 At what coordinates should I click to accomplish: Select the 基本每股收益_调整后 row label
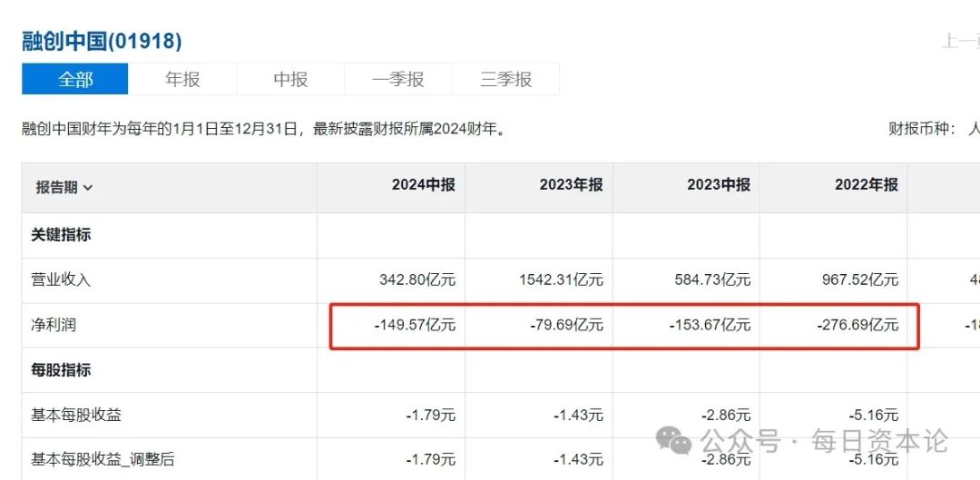click(103, 459)
